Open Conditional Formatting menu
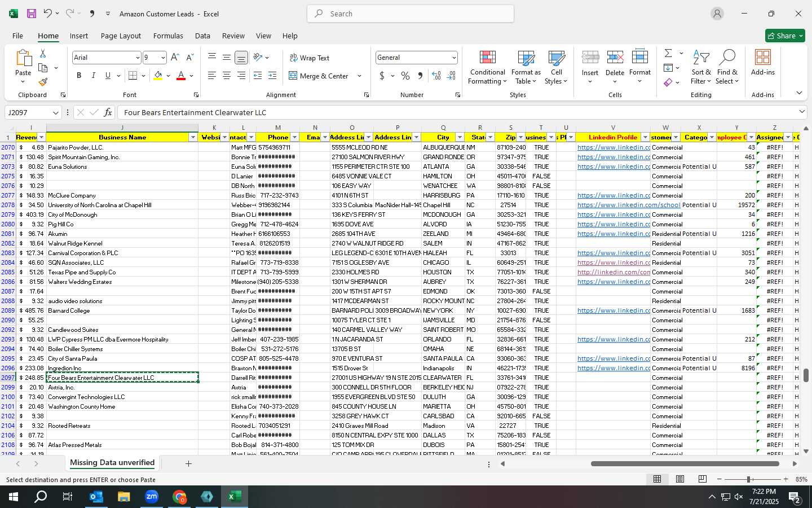Viewport: 812px width, 508px height. click(488, 68)
